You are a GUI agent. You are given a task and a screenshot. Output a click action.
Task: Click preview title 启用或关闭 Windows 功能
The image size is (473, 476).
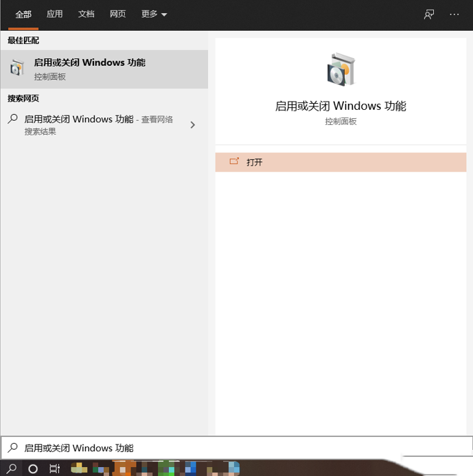coord(341,106)
